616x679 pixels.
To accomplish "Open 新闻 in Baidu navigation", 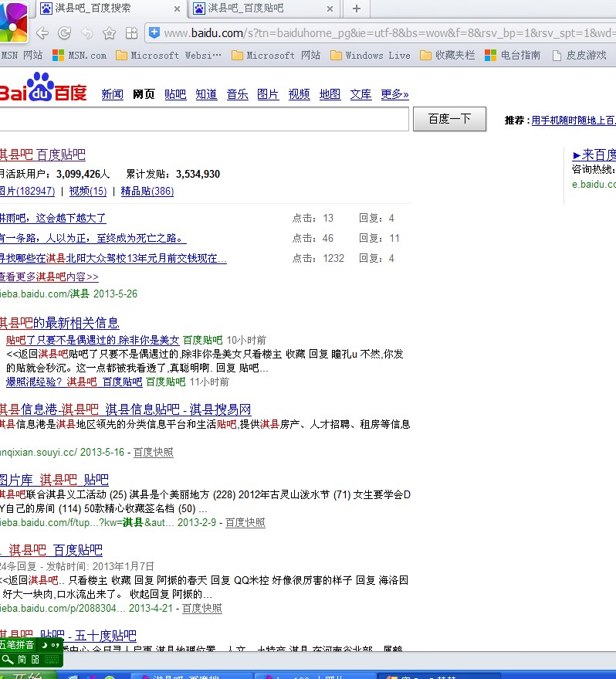I will pos(113,94).
